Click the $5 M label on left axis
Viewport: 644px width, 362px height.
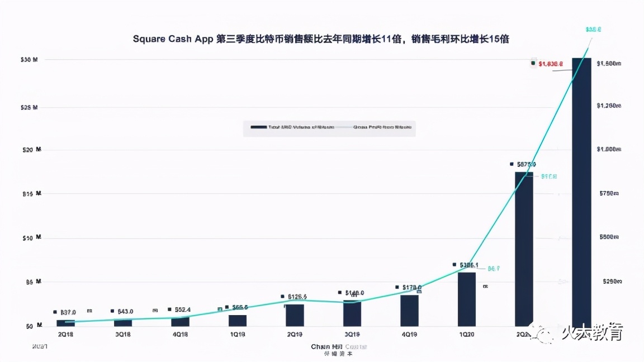[x=34, y=282]
